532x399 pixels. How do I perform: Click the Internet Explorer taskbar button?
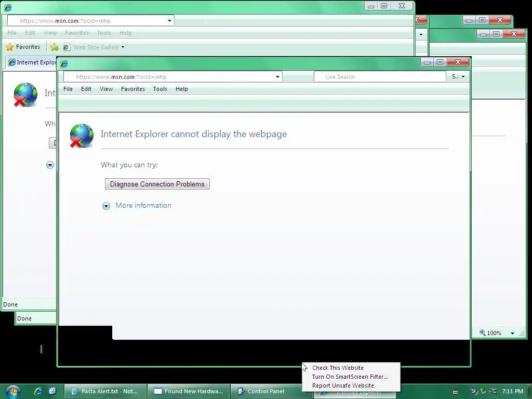(354, 394)
